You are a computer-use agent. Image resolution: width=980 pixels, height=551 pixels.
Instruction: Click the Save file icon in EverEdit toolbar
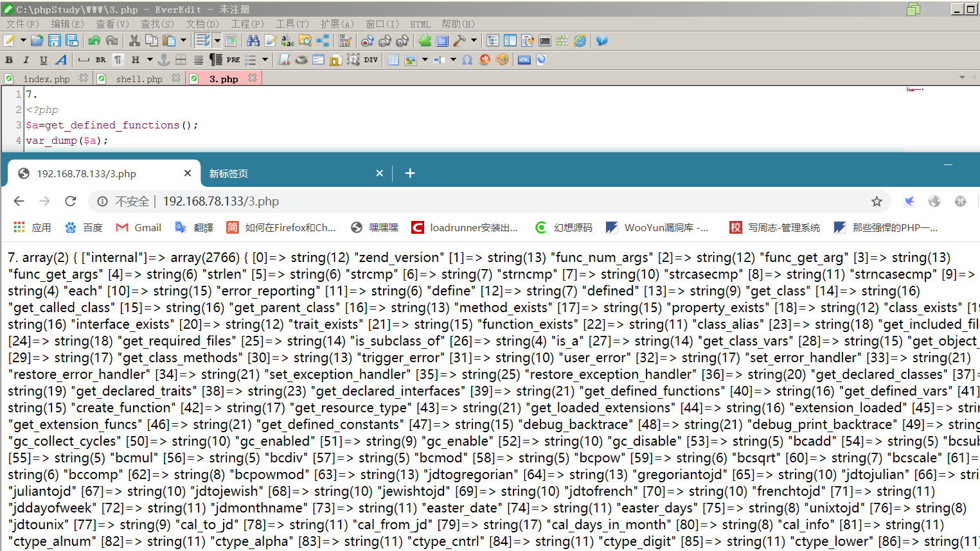click(x=55, y=40)
